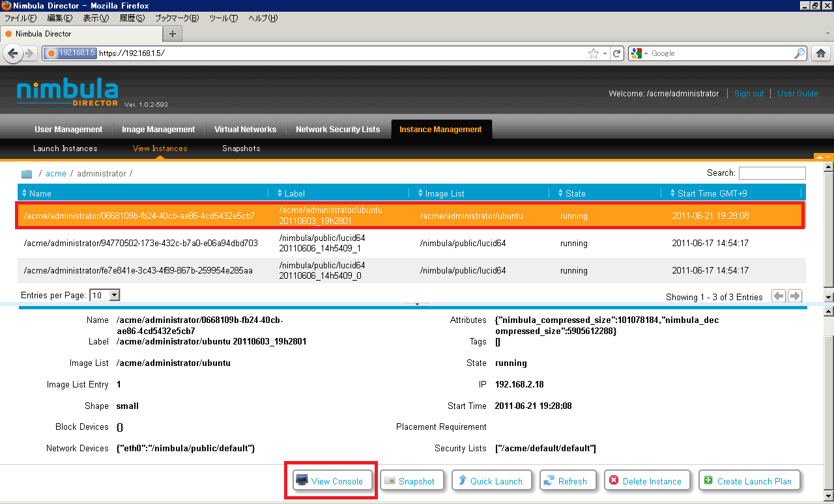The height and width of the screenshot is (504, 834).
Task: Take a Snapshot of the instance
Action: (x=412, y=481)
